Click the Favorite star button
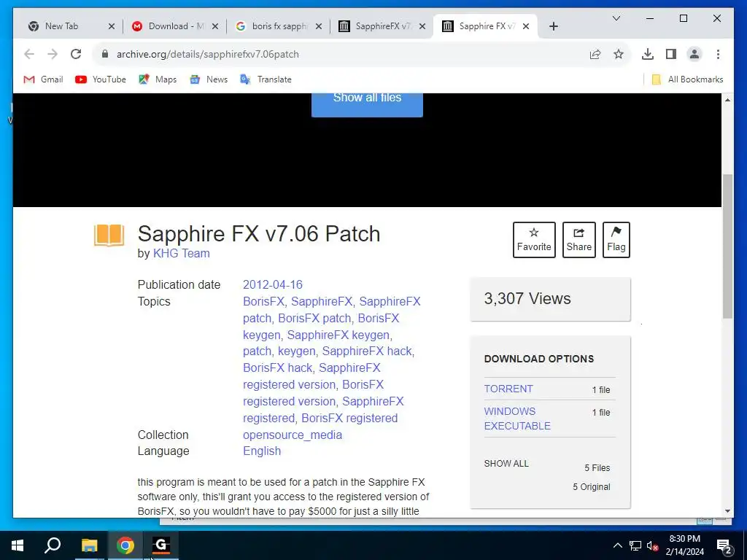 [x=534, y=239]
